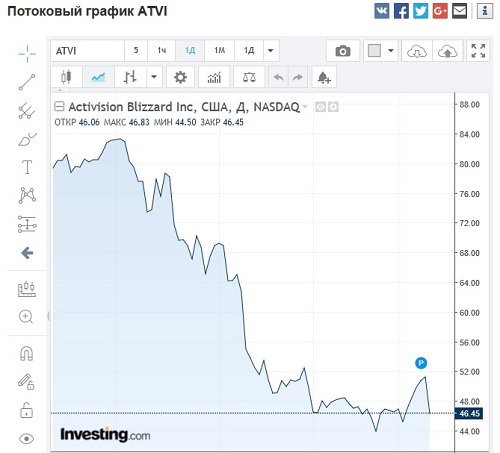Screen dimensions: 500x453
Task: Share chart on Facebook
Action: pos(401,11)
